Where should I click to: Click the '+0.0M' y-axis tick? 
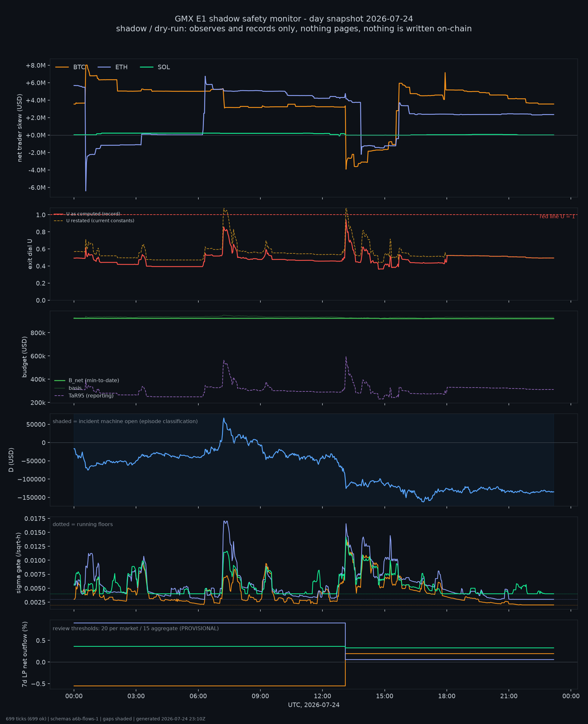[x=36, y=135]
